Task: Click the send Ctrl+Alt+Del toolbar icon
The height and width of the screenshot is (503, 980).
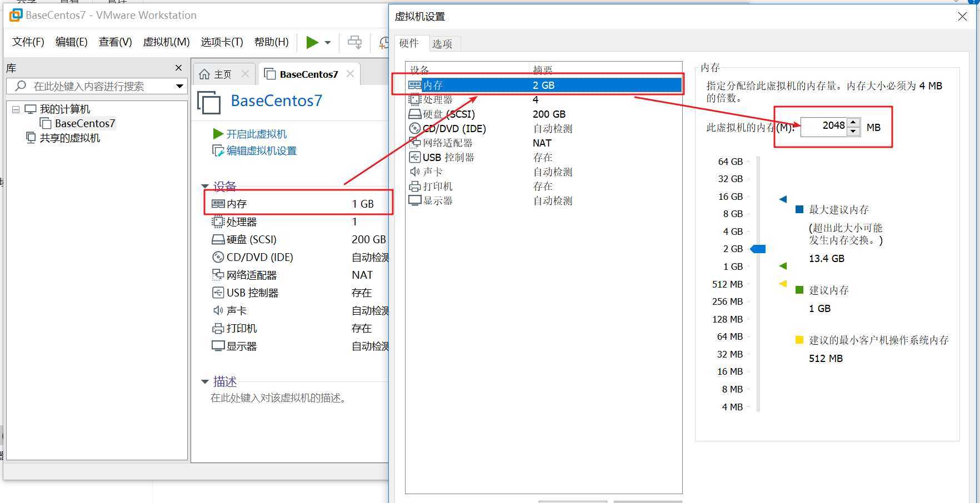Action: 354,42
